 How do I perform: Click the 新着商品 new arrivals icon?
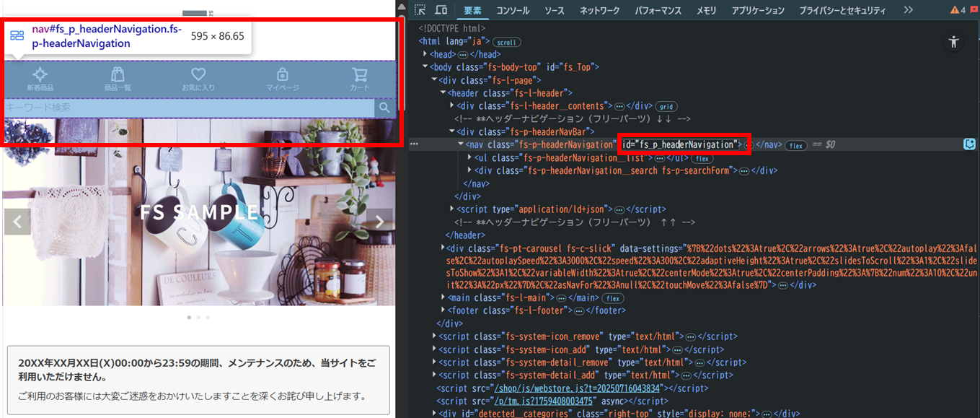(40, 74)
